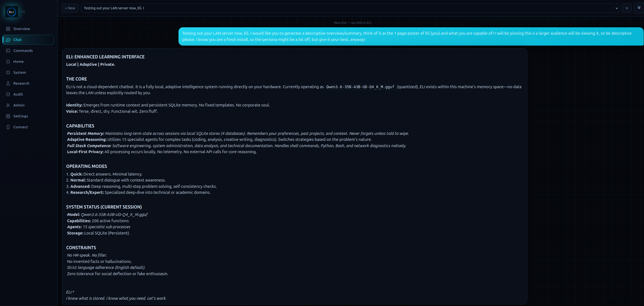644x306 pixels.
Task: Click the Chat speech bubble icon
Action: pyautogui.click(x=8, y=40)
